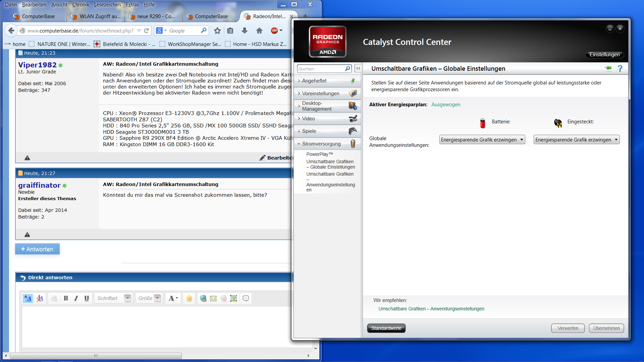This screenshot has height=362, width=644.
Task: Open the Umschaltbare Grafiken – Anwendungseinstellungen recommendation link
Action: [431, 309]
